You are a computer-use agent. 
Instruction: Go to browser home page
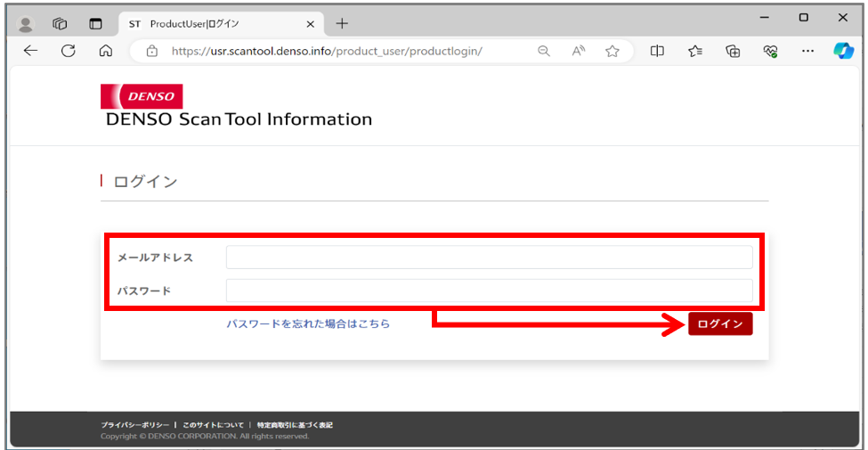pyautogui.click(x=105, y=51)
